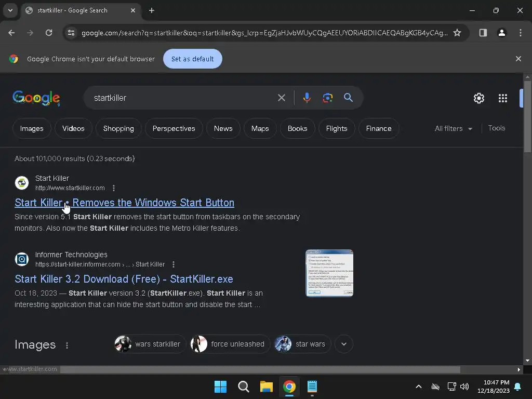Dismiss the default browser notification bar

point(518,59)
